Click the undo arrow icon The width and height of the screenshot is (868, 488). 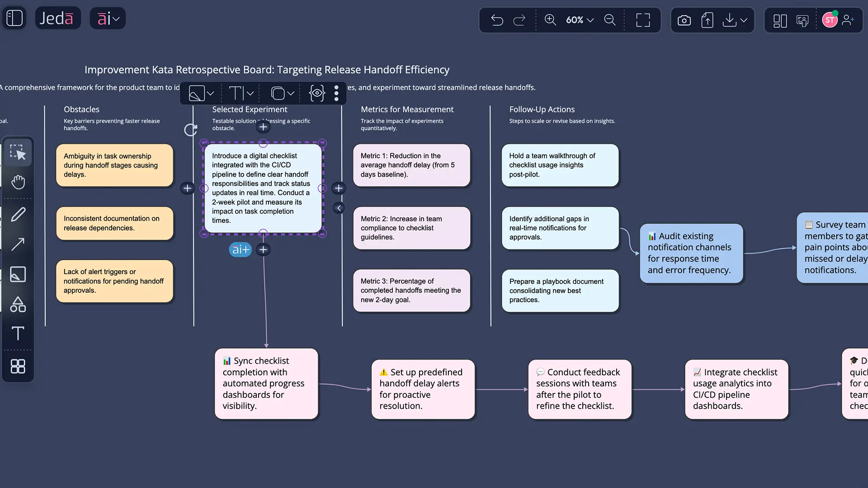(x=497, y=20)
